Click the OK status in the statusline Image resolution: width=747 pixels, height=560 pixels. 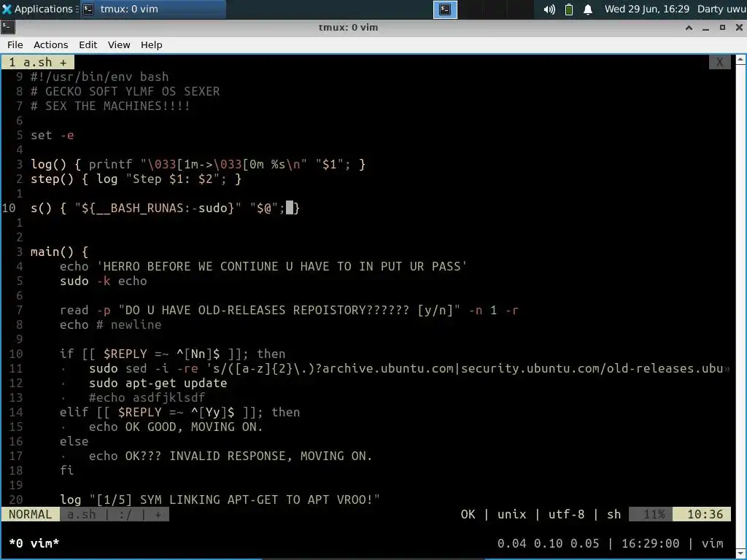[x=468, y=514]
